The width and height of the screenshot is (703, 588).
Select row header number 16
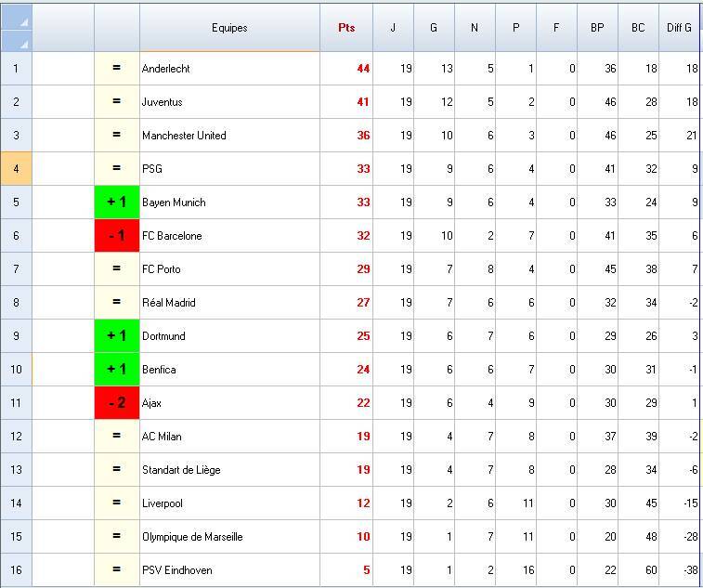pos(17,570)
